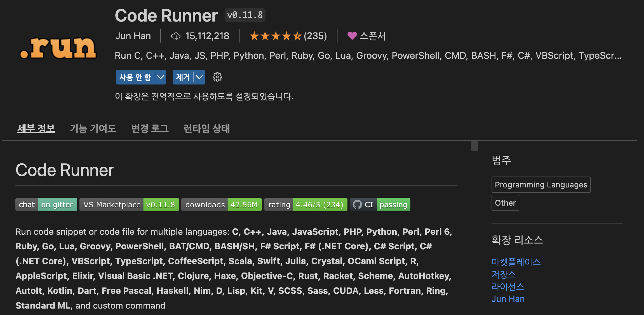The image size is (644, 315).
Task: Click the readme vertical scrollbar thumb
Action: click(474, 146)
